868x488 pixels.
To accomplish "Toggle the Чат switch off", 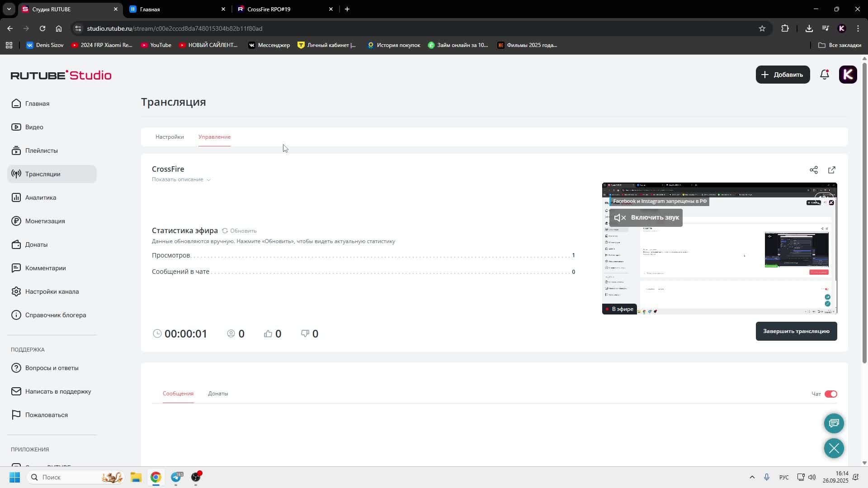I will [x=830, y=394].
